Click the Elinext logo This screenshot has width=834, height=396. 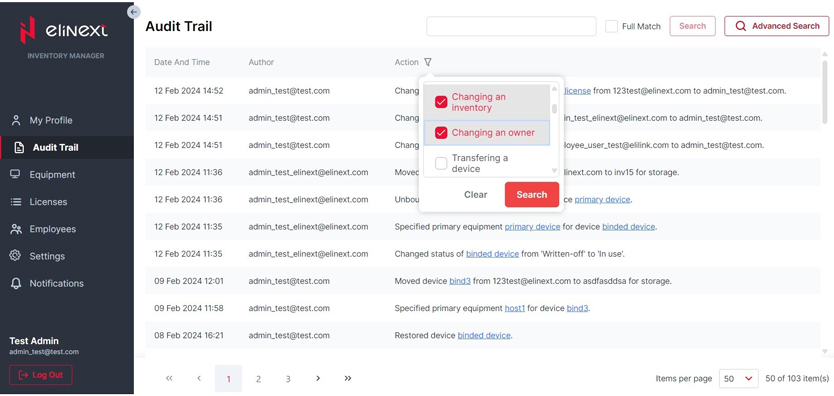pos(63,30)
